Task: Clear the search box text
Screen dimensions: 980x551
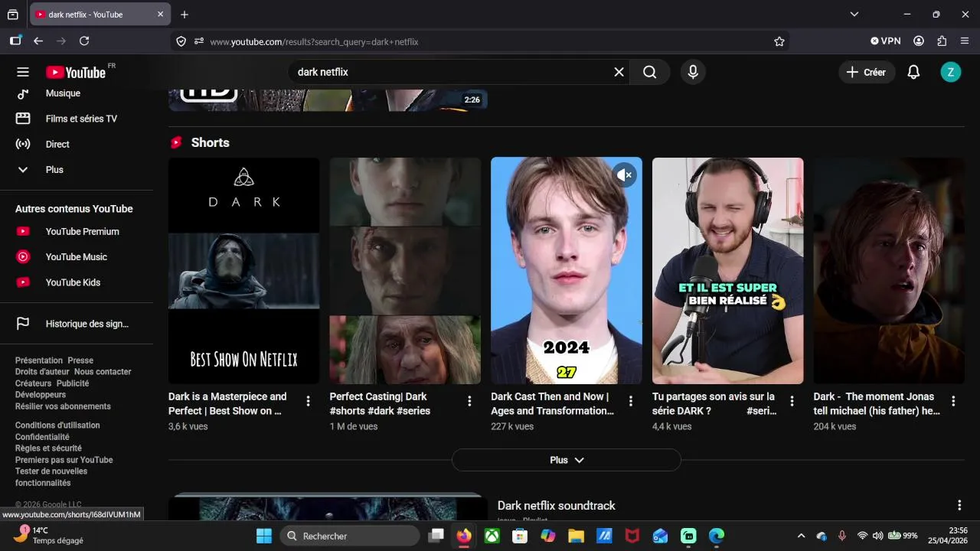Action: pyautogui.click(x=619, y=72)
